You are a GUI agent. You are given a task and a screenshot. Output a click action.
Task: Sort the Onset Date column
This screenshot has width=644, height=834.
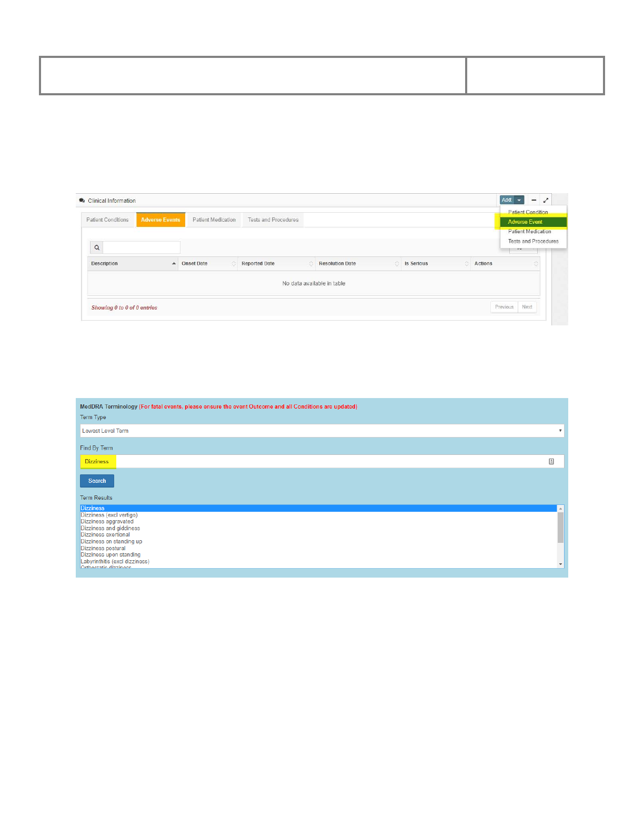234,263
